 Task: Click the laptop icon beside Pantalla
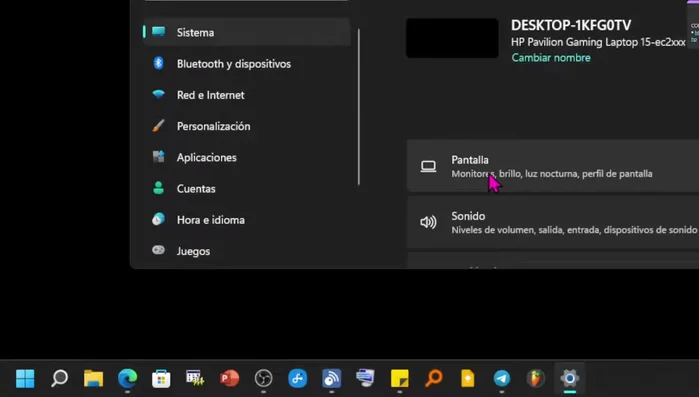click(428, 166)
